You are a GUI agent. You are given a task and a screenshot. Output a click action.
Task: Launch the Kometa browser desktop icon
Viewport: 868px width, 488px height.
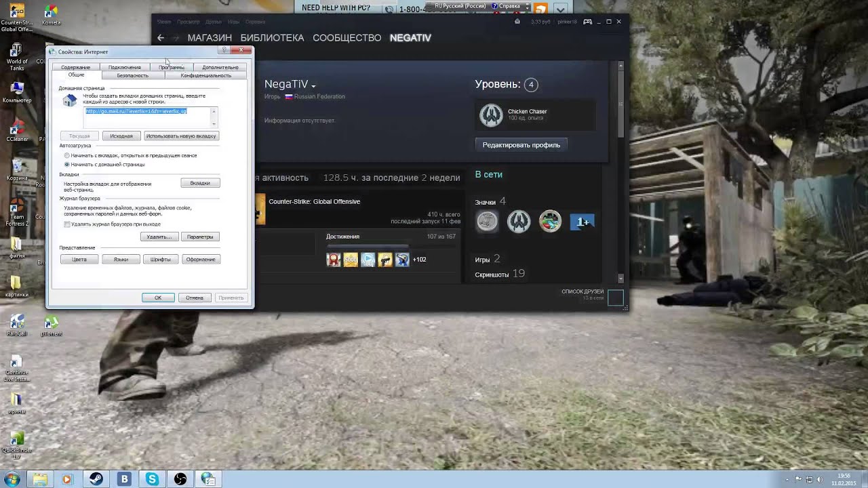(51, 15)
